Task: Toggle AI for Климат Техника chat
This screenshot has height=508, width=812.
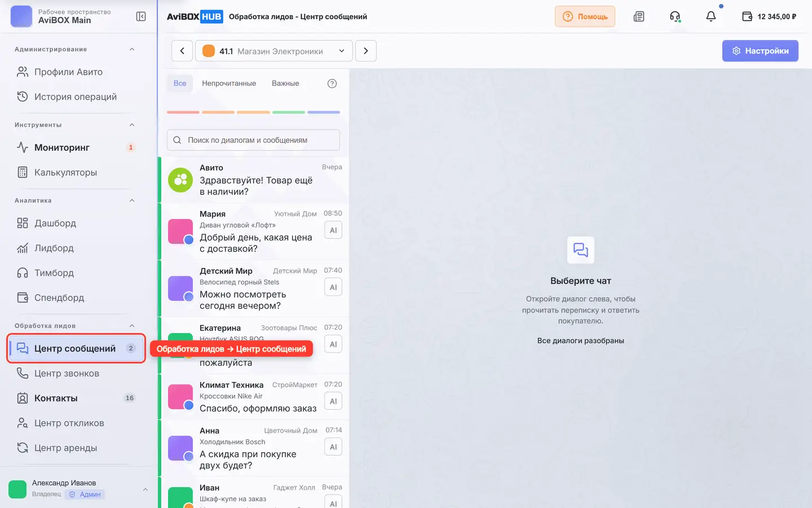Action: pyautogui.click(x=333, y=401)
